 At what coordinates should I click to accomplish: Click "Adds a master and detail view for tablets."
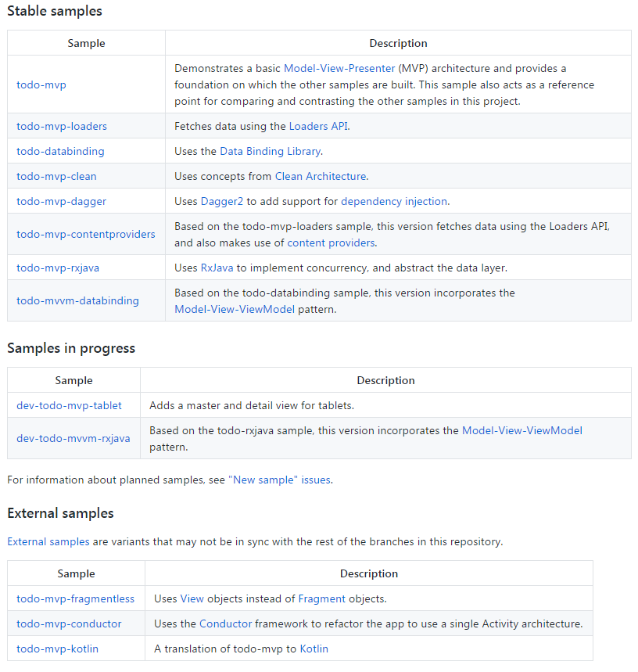pos(252,406)
